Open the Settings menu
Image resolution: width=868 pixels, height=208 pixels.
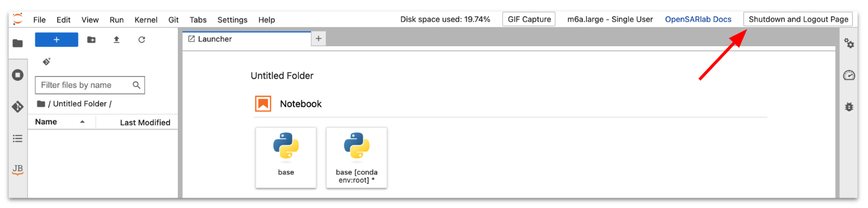point(232,20)
